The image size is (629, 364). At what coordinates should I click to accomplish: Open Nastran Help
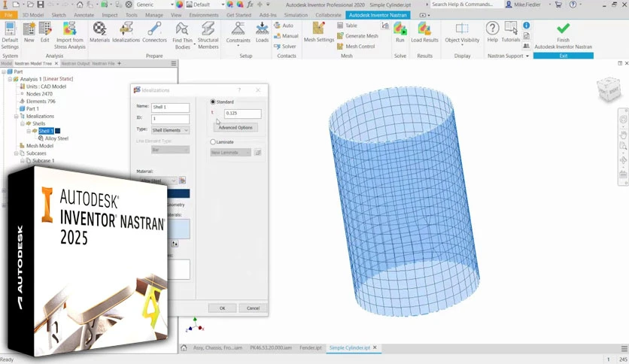[x=492, y=32]
